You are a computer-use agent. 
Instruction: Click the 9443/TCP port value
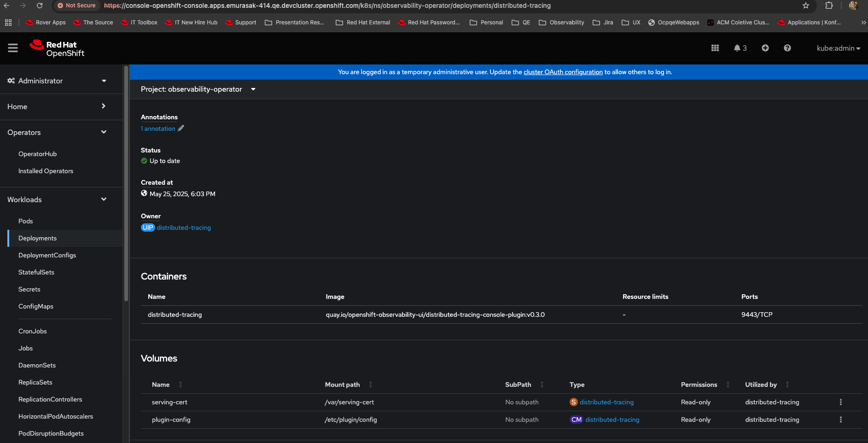pos(757,315)
